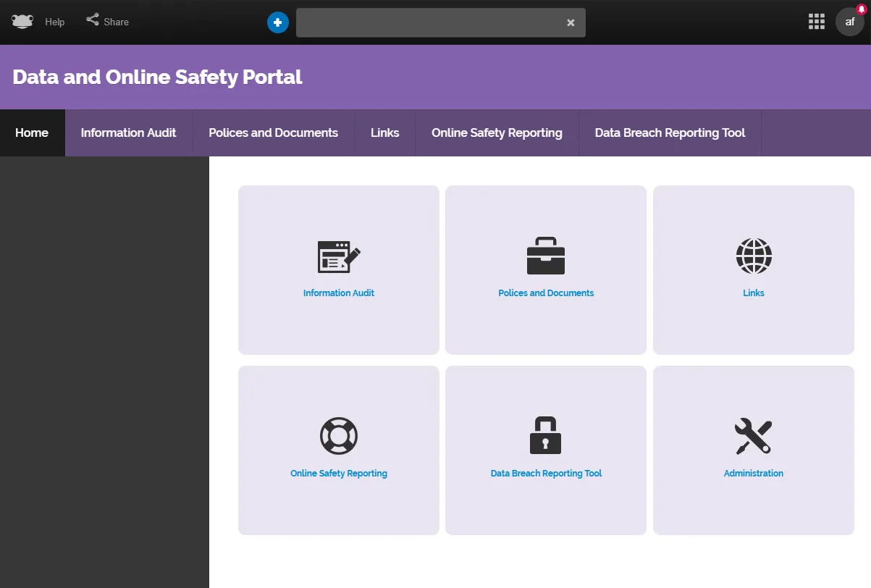Screen dimensions: 871x588
Task: Open the Links tile text link
Action: [754, 293]
